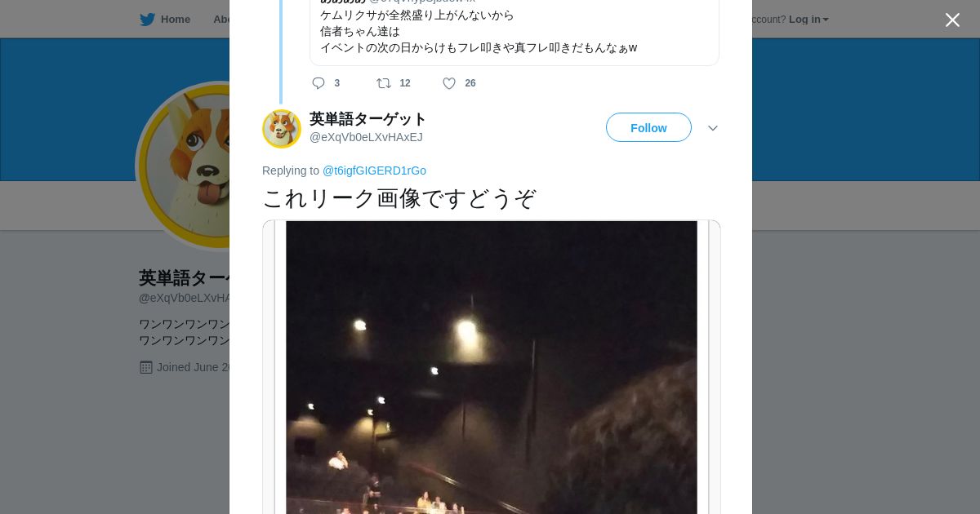Click 英単語ターゲット display name in tweet
This screenshot has height=514, width=980.
click(x=367, y=119)
